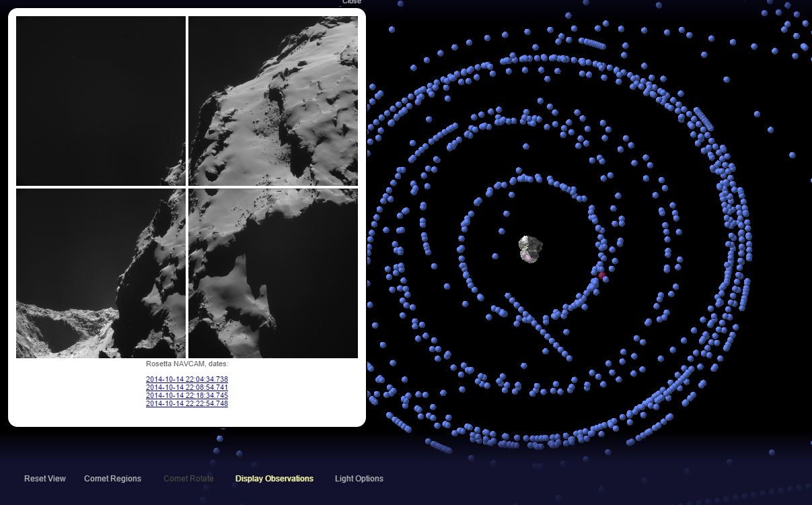Click the 'Rosetta NAVCAM, dates:' caption
Image resolution: width=812 pixels, height=505 pixels.
pyautogui.click(x=187, y=364)
